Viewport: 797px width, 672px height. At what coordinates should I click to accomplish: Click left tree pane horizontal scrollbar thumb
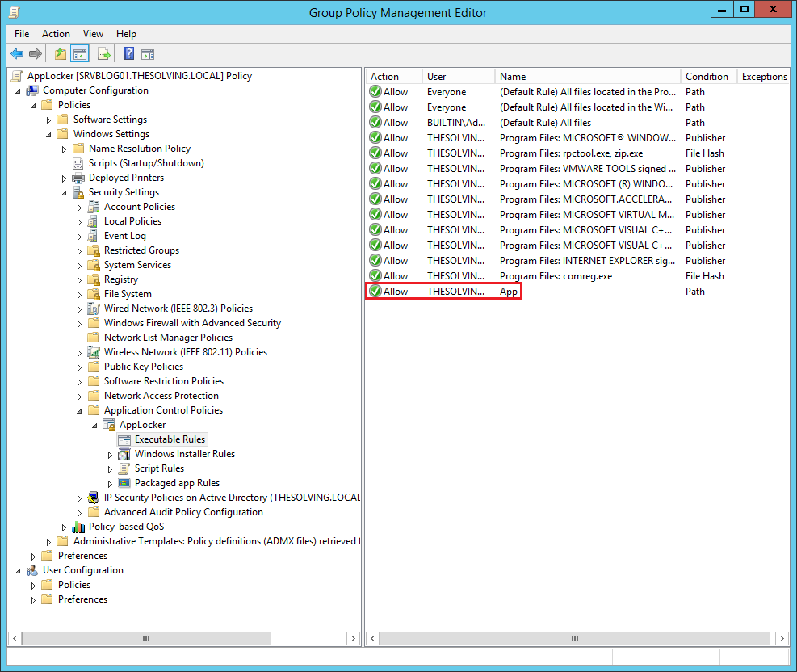pos(146,638)
